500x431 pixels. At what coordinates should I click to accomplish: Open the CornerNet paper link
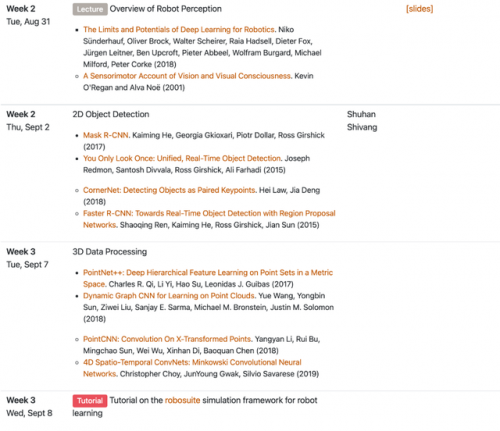(x=169, y=190)
